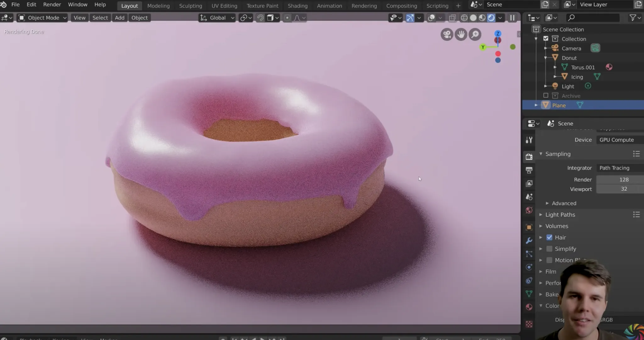Open the Output properties printer icon
This screenshot has width=644, height=340.
coord(529,170)
